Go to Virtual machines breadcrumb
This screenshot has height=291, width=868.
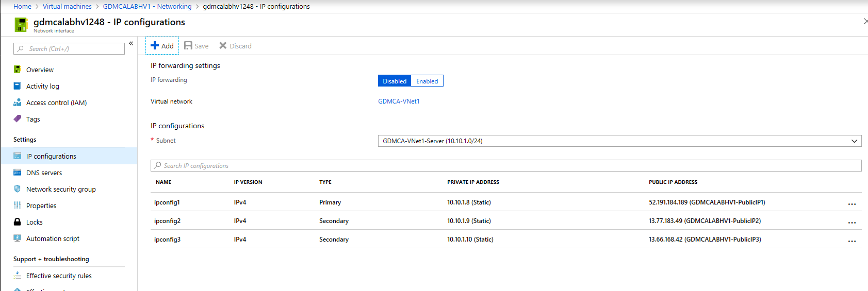tap(67, 6)
